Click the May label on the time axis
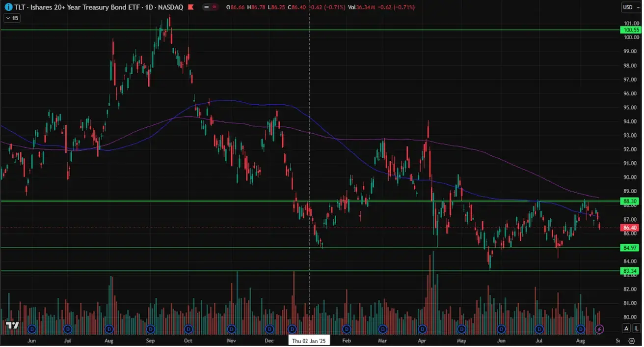 click(x=461, y=341)
